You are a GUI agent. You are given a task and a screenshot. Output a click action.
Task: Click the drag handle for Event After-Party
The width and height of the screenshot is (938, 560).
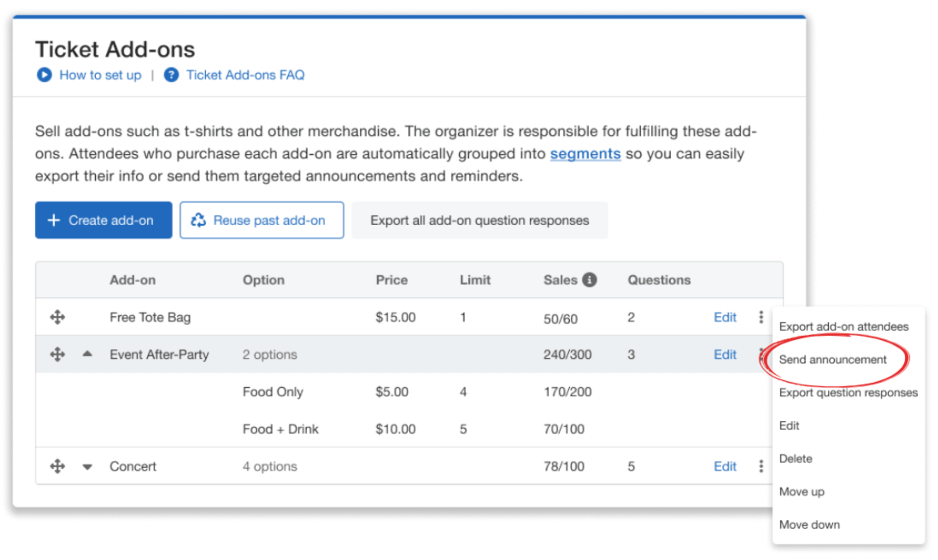(57, 354)
